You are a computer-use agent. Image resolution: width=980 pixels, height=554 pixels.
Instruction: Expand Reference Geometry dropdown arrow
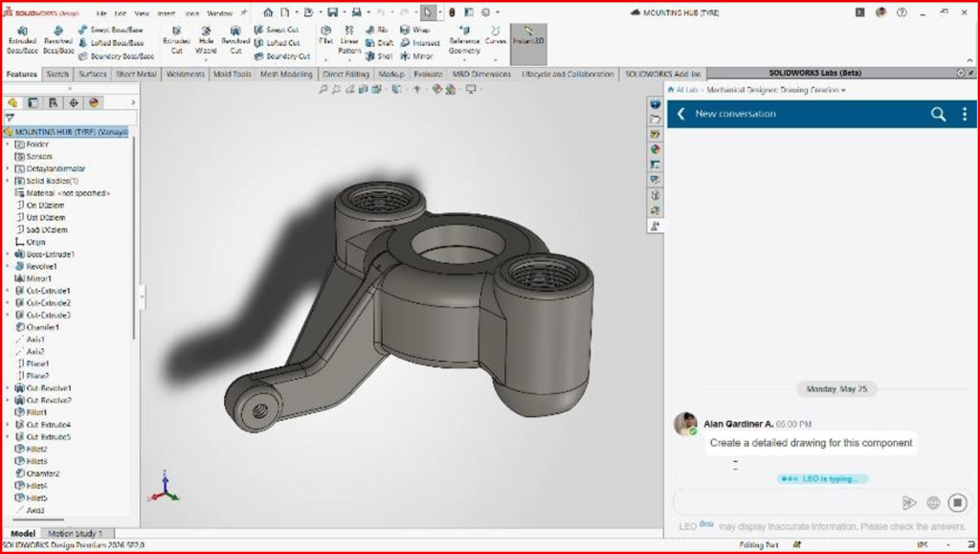click(464, 60)
